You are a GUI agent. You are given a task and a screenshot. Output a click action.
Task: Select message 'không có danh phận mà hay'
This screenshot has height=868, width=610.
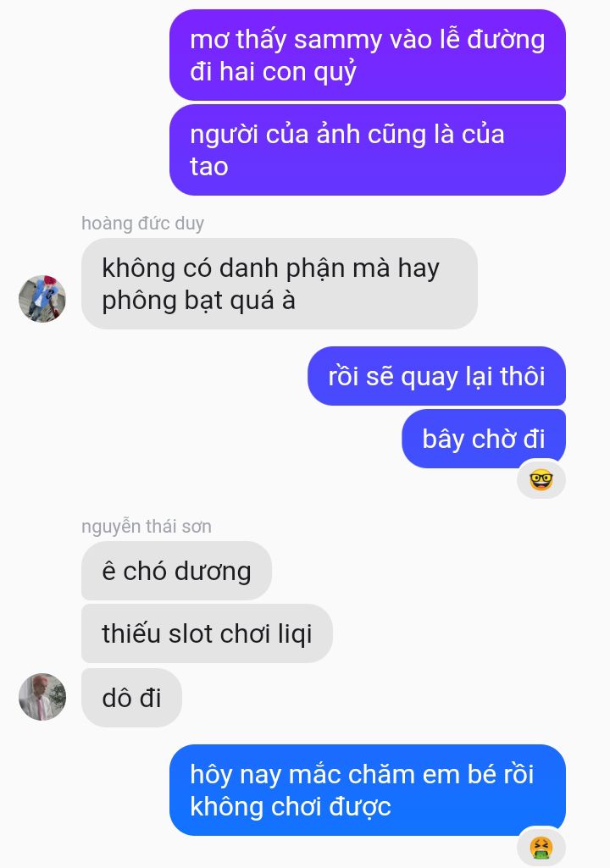(280, 284)
